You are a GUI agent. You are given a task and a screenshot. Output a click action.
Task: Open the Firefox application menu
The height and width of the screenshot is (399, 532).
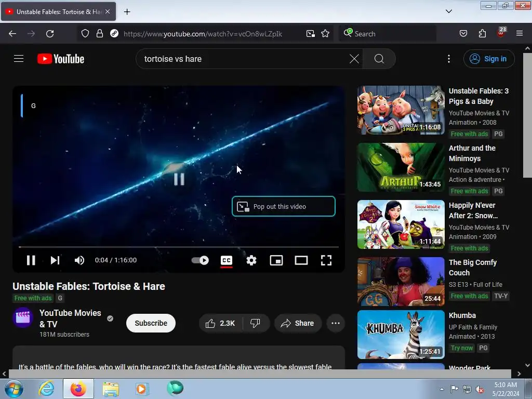tap(520, 34)
